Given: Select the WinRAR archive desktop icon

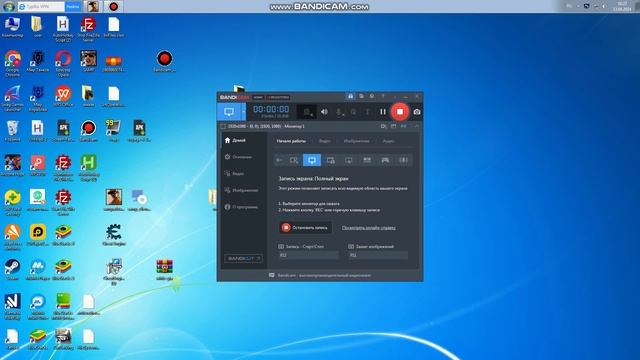Looking at the screenshot, I should pyautogui.click(x=164, y=269).
